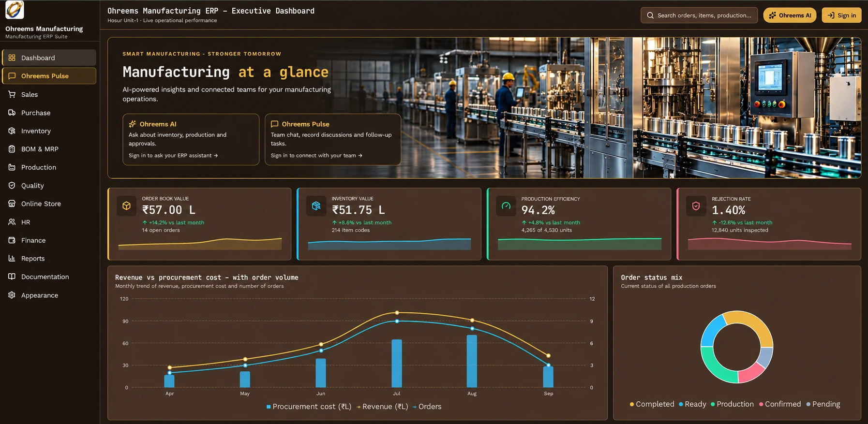868x424 pixels.
Task: Click '214 item codes' text
Action: pyautogui.click(x=351, y=230)
